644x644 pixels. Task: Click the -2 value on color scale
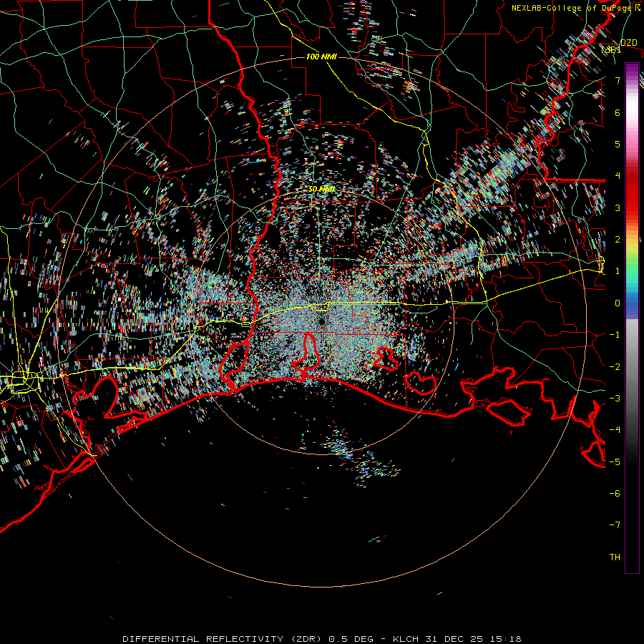(615, 367)
